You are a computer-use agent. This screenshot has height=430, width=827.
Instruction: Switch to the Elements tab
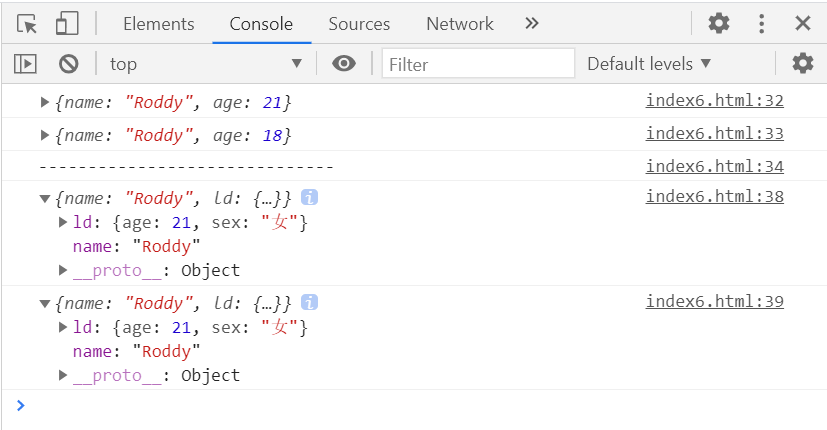158,24
